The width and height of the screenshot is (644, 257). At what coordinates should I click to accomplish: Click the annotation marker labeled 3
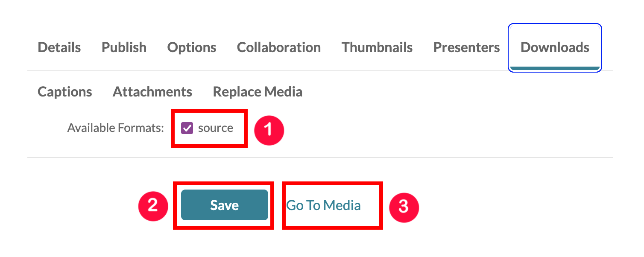(404, 207)
